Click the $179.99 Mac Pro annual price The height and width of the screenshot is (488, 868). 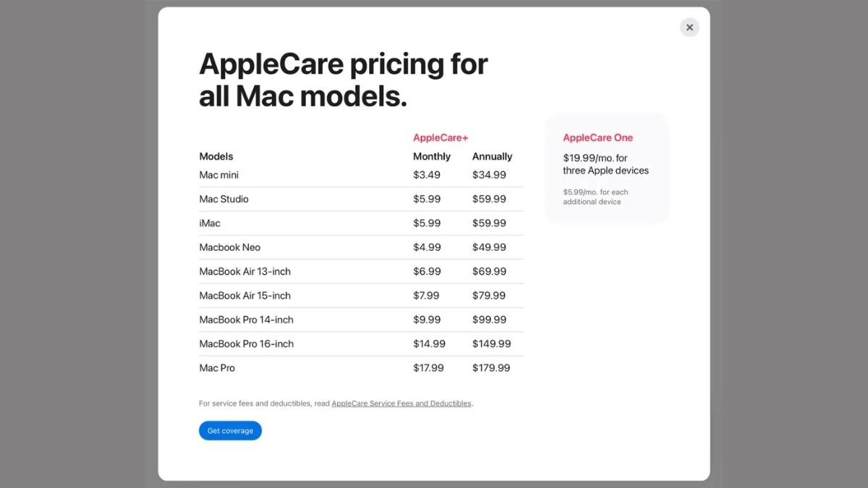[x=493, y=367]
